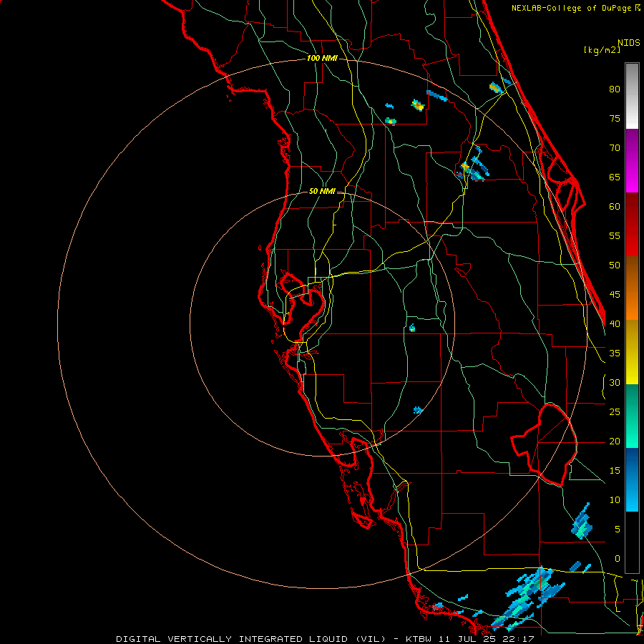Click the 60 value on the color scale
This screenshot has height=644, width=644.
pyautogui.click(x=615, y=206)
